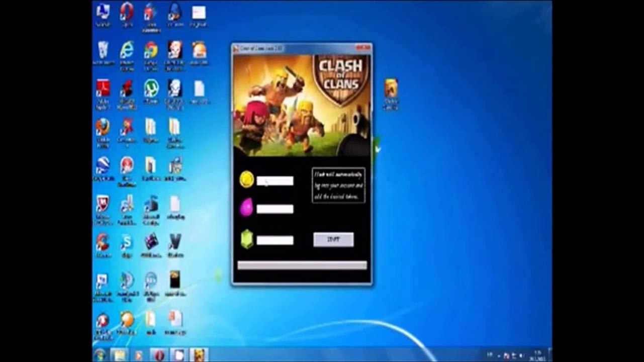This screenshot has width=644, height=362.
Task: Click the gold coin icon in the hack window
Action: [x=246, y=179]
